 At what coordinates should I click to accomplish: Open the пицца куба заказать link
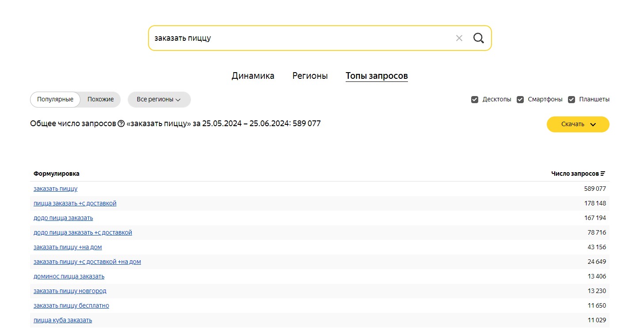(63, 320)
